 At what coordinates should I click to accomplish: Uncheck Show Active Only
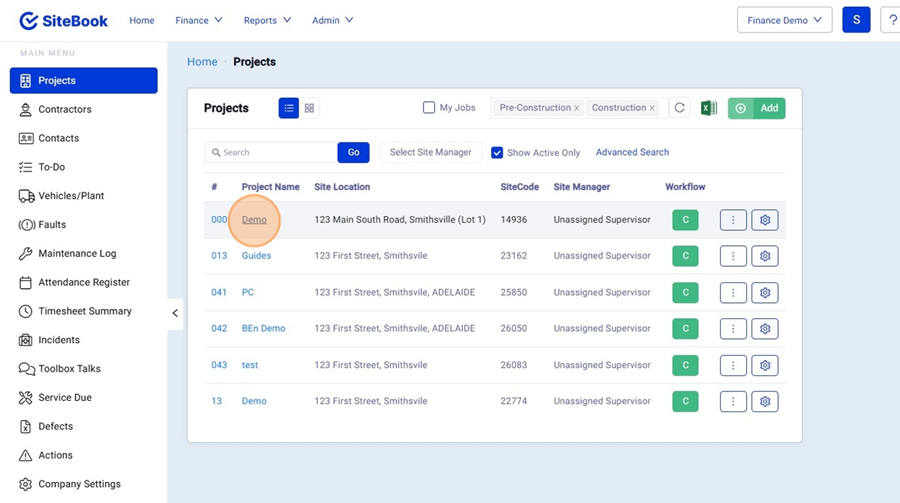point(497,153)
